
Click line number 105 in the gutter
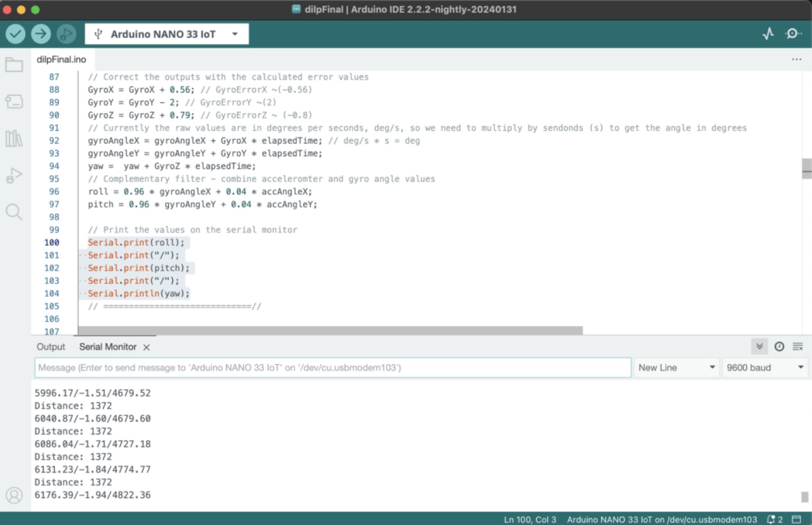pyautogui.click(x=52, y=306)
